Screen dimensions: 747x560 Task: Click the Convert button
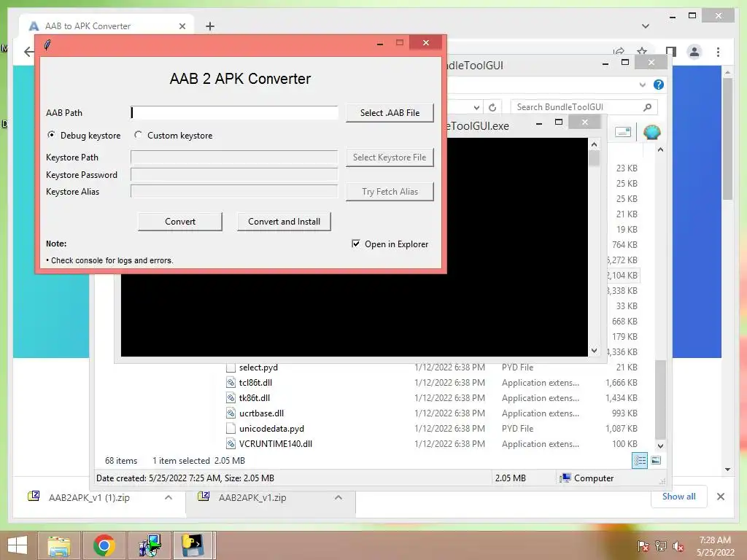180,222
